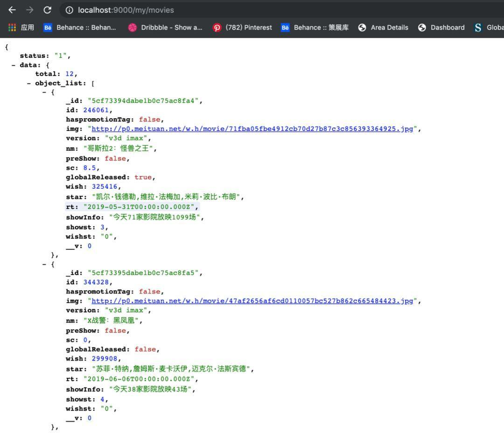Open the Dribbble bookmark
The height and width of the screenshot is (433, 504).
coord(165,28)
